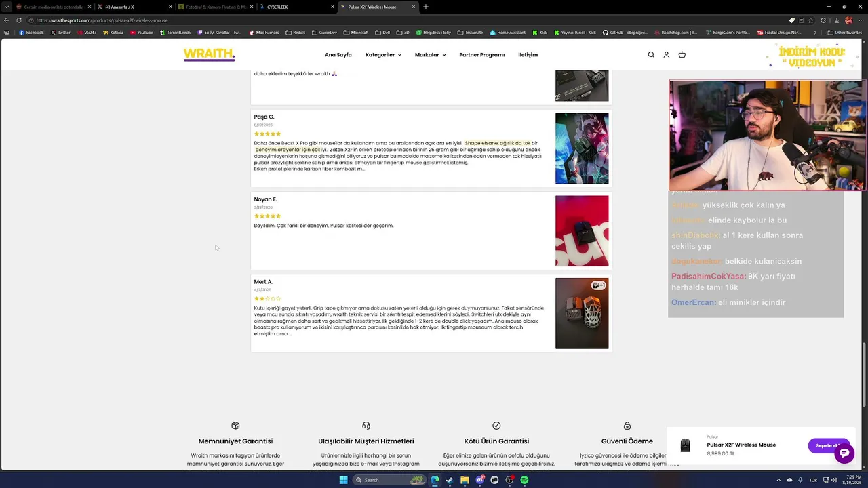The height and width of the screenshot is (488, 868).
Task: Open the Windows Start menu
Action: (x=343, y=480)
